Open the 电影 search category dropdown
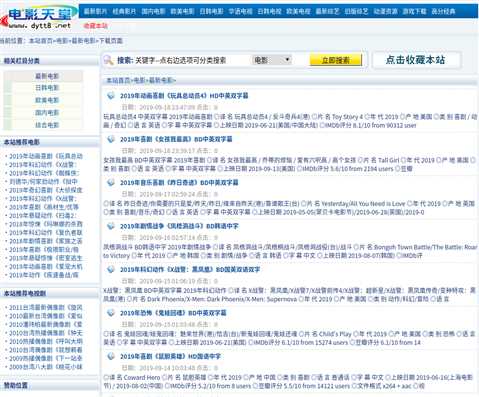Viewport: 479px width, 397px height. pos(272,60)
